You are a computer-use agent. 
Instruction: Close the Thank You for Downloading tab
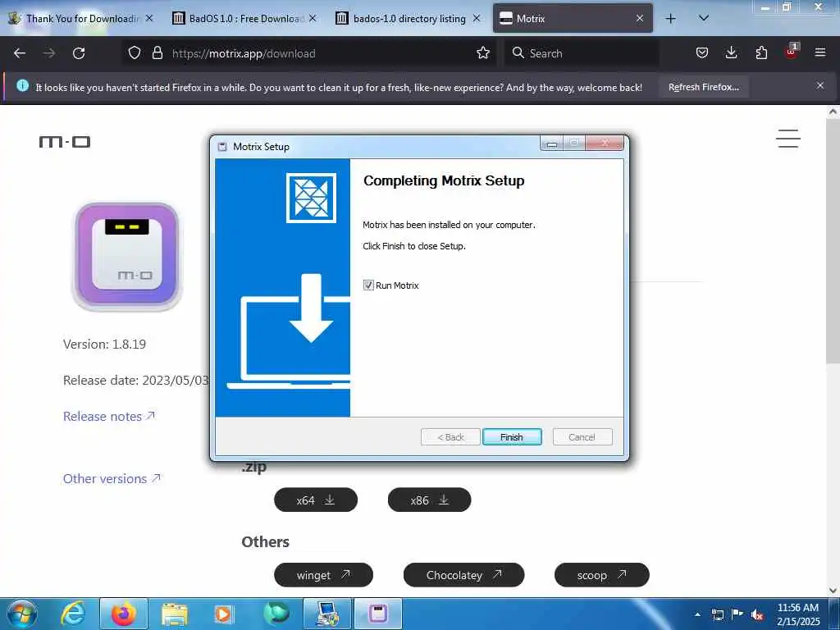point(149,18)
